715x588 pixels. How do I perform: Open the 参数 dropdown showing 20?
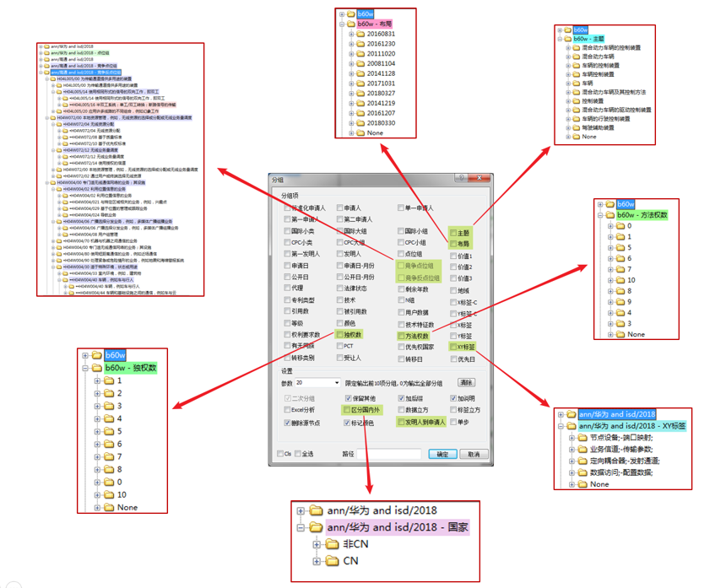336,383
